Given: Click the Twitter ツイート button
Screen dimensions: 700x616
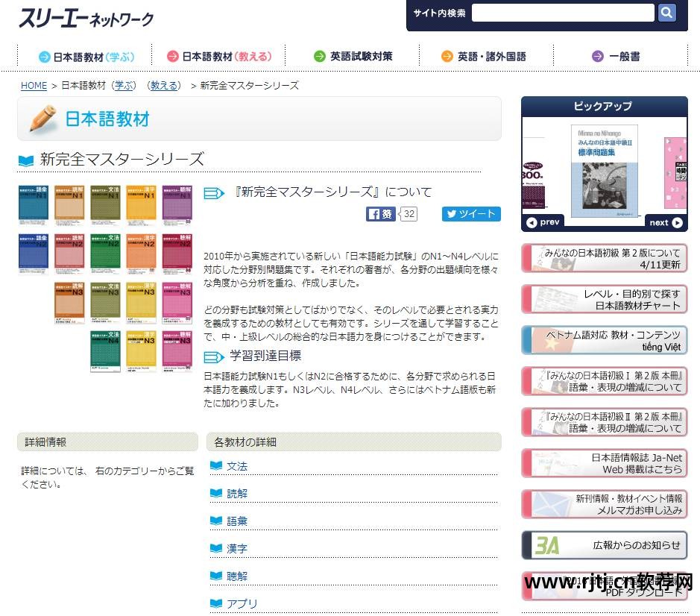Looking at the screenshot, I should [471, 214].
